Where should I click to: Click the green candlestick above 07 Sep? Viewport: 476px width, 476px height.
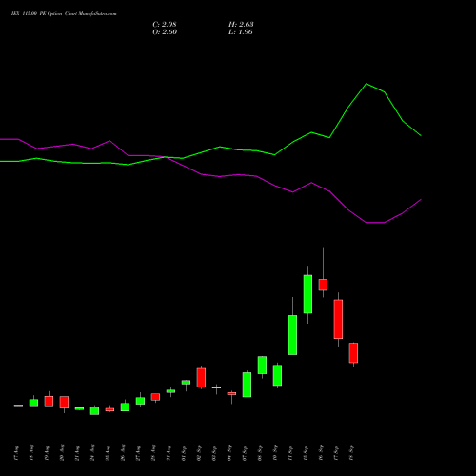tap(247, 385)
